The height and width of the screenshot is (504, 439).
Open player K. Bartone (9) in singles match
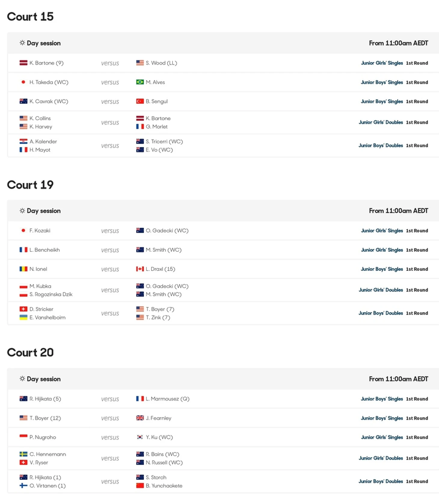click(46, 63)
